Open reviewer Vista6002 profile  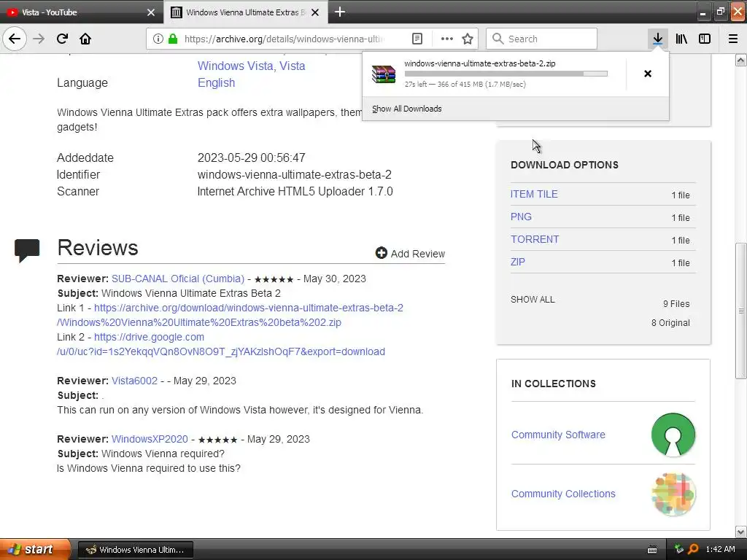tap(134, 381)
